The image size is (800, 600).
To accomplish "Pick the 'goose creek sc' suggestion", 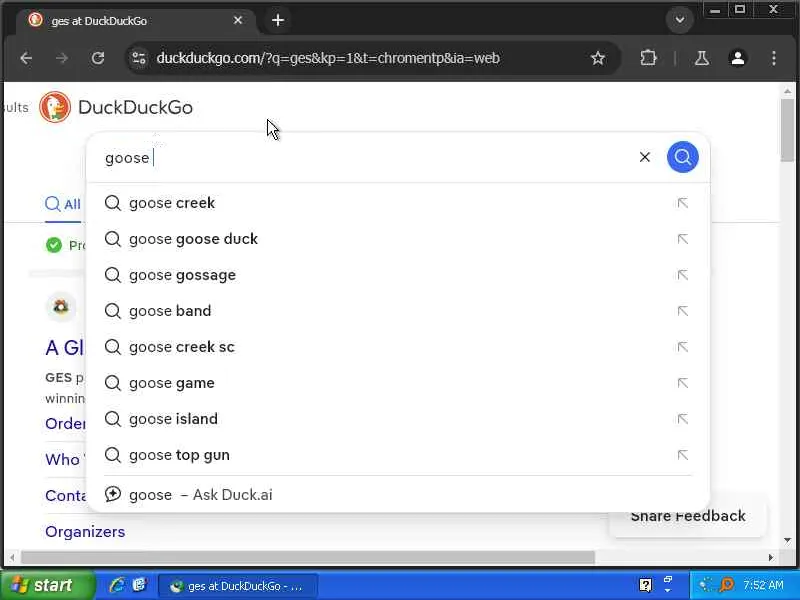I will [x=398, y=347].
